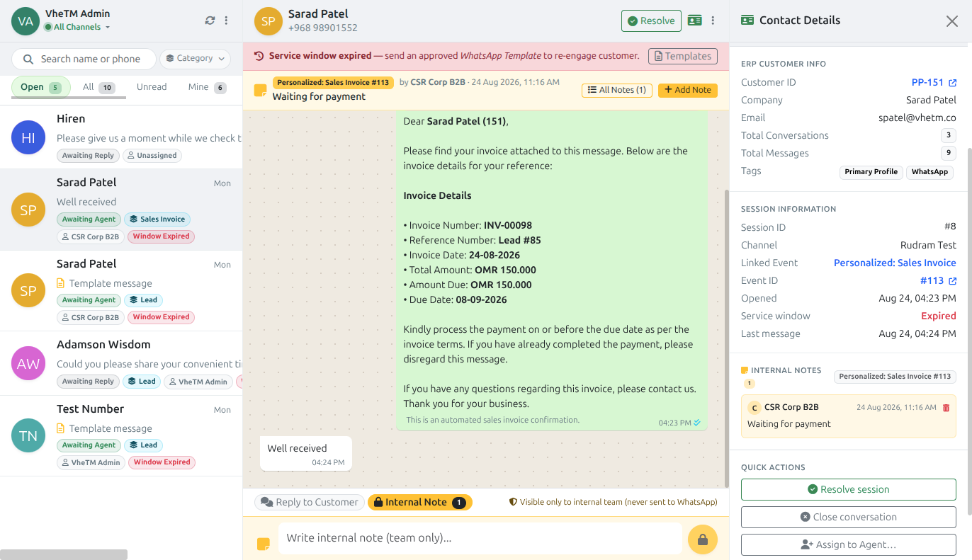Viewport: 972px width, 560px height.
Task: Click the Primary Profile tag
Action: 871,172
